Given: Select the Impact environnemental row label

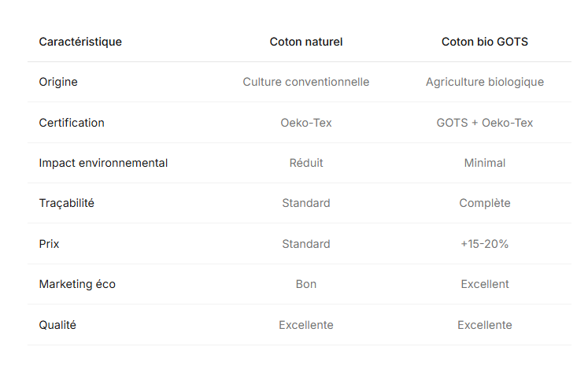Looking at the screenshot, I should tap(103, 163).
